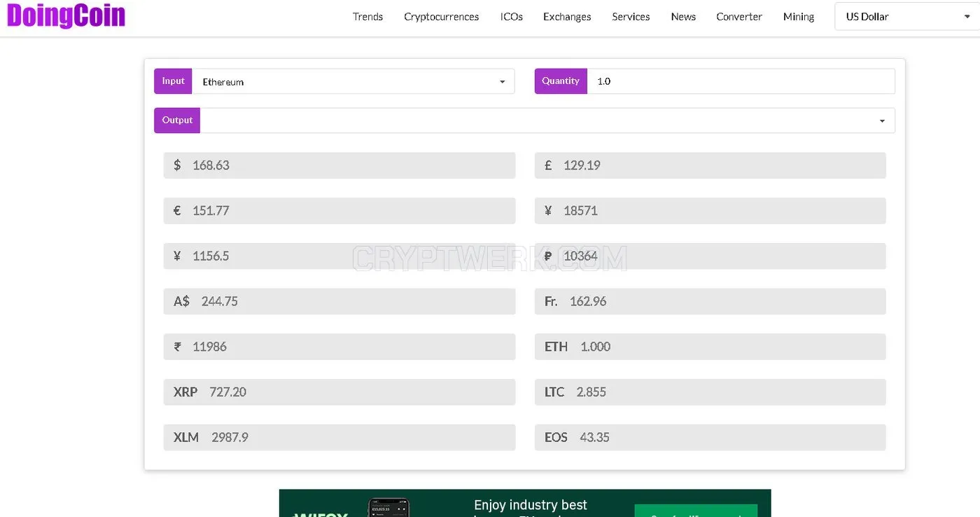Image resolution: width=980 pixels, height=517 pixels.
Task: Navigate to Exchanges
Action: pos(567,17)
